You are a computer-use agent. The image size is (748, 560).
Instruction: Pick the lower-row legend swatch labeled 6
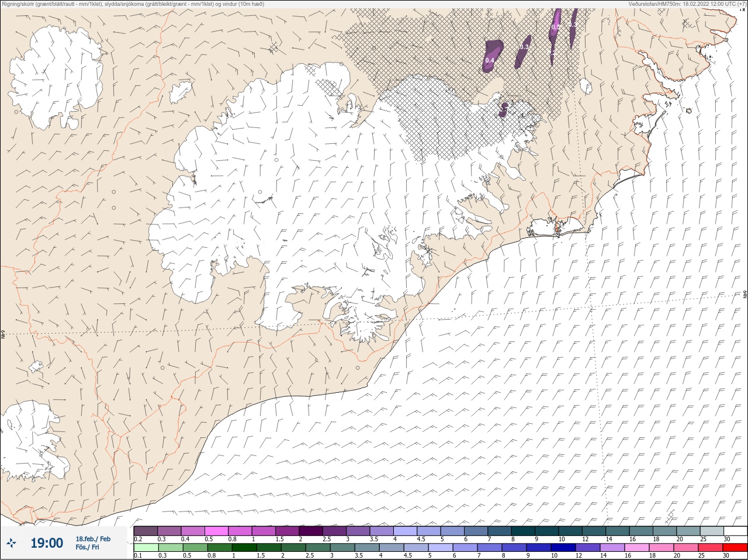click(465, 548)
